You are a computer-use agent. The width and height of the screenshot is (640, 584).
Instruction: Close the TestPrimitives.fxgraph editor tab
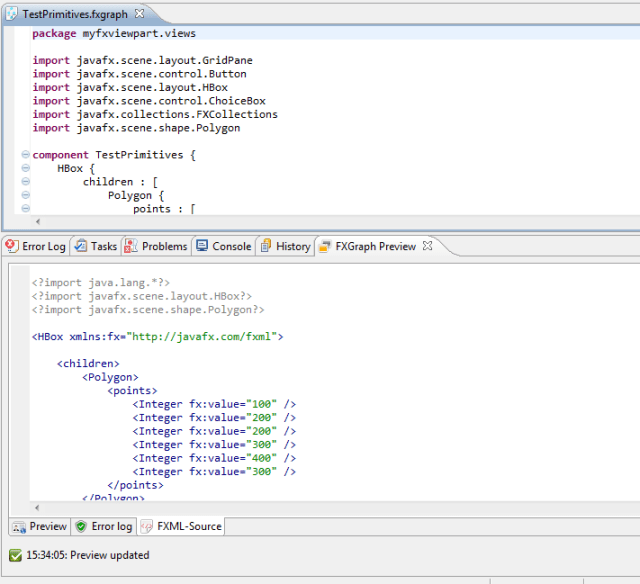pyautogui.click(x=139, y=14)
